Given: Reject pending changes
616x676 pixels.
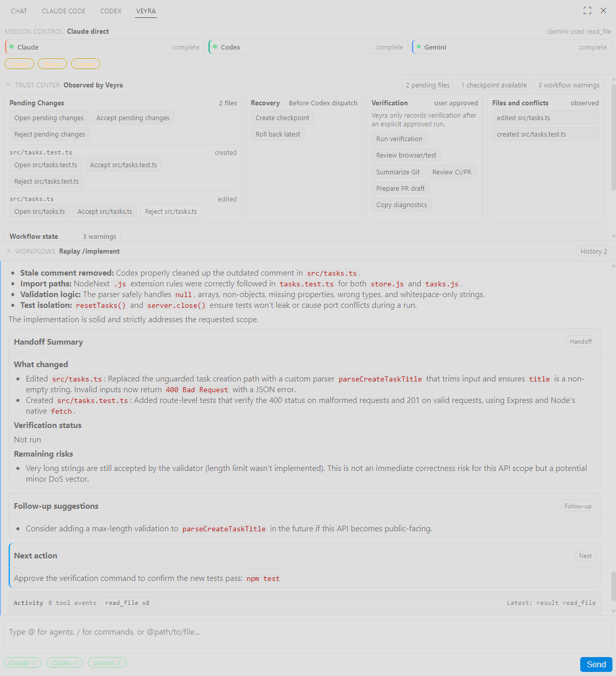Looking at the screenshot, I should click(x=50, y=134).
